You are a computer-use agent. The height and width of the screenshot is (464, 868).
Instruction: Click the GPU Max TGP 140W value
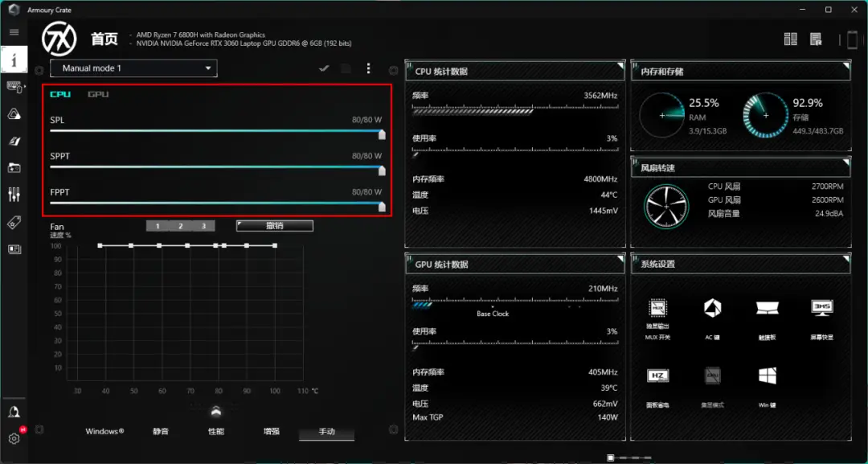607,417
